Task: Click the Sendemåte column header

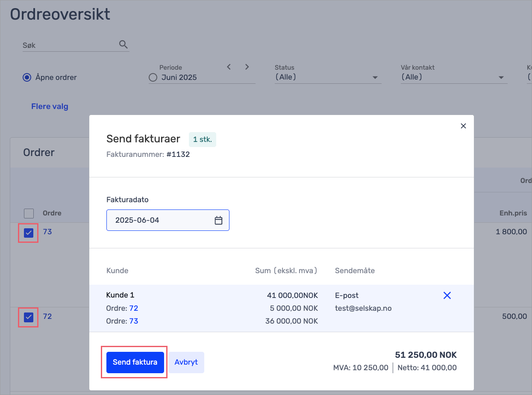Action: (x=355, y=271)
